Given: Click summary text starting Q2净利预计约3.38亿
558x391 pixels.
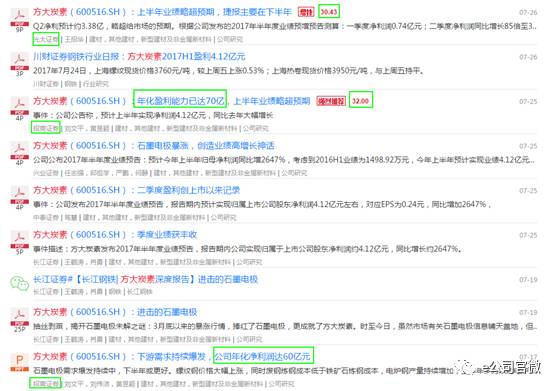Looking at the screenshot, I should click(x=285, y=26).
